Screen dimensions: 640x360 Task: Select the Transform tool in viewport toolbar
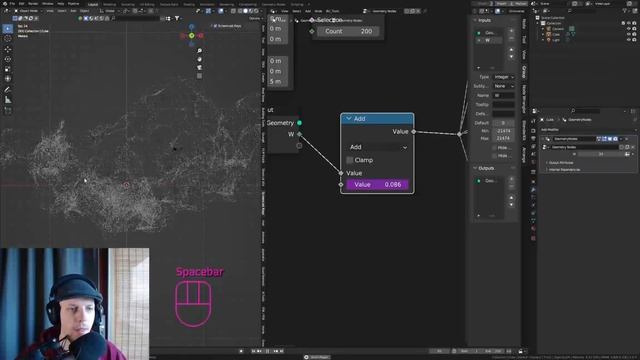click(8, 79)
